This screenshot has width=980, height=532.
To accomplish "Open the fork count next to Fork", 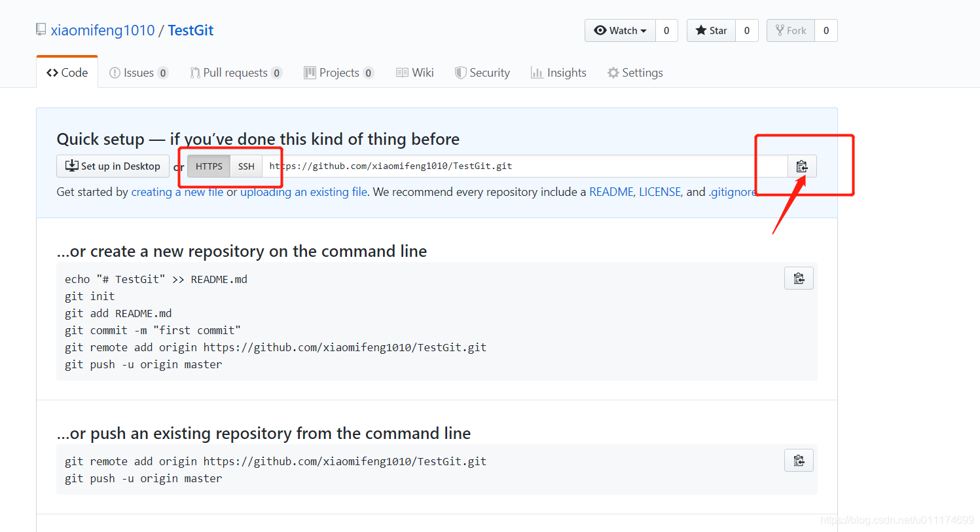I will pyautogui.click(x=826, y=30).
